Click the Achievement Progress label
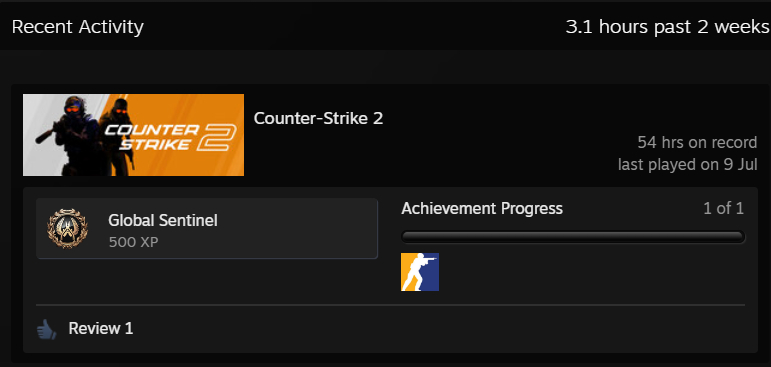Viewport: 771px width, 367px height. [x=482, y=209]
